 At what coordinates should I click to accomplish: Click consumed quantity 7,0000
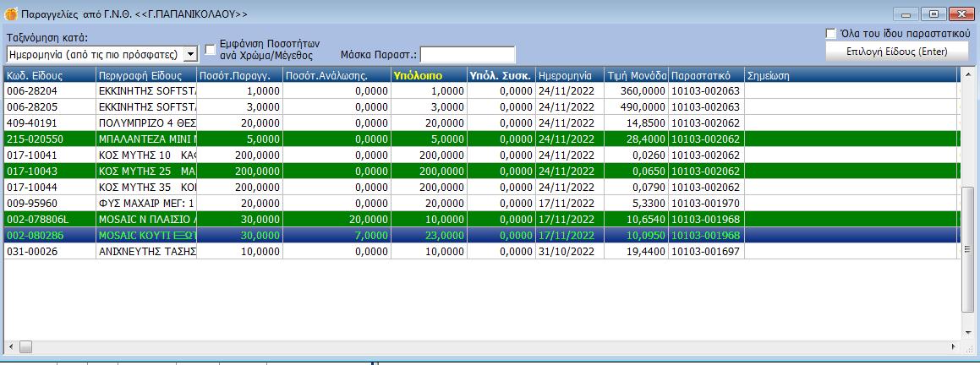(x=370, y=236)
